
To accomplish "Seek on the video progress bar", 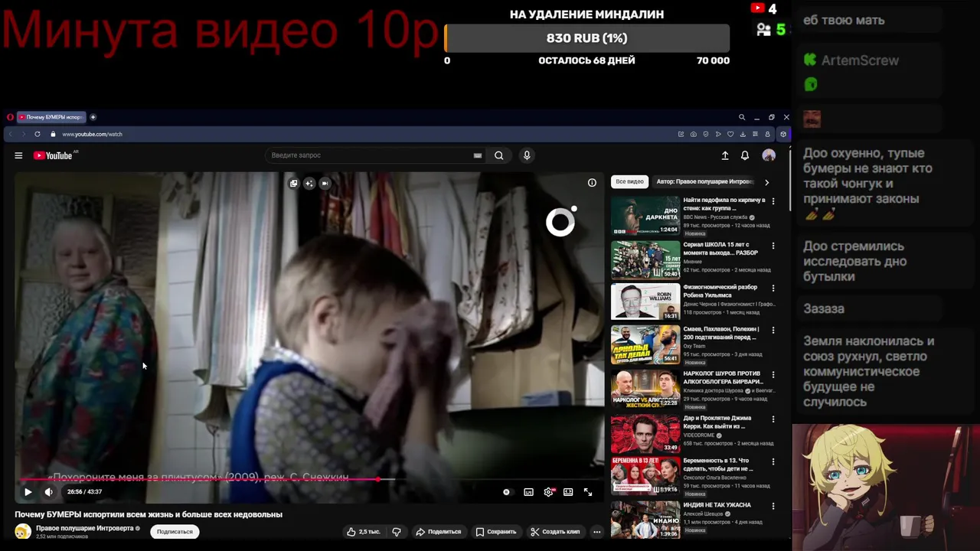I will [309, 480].
